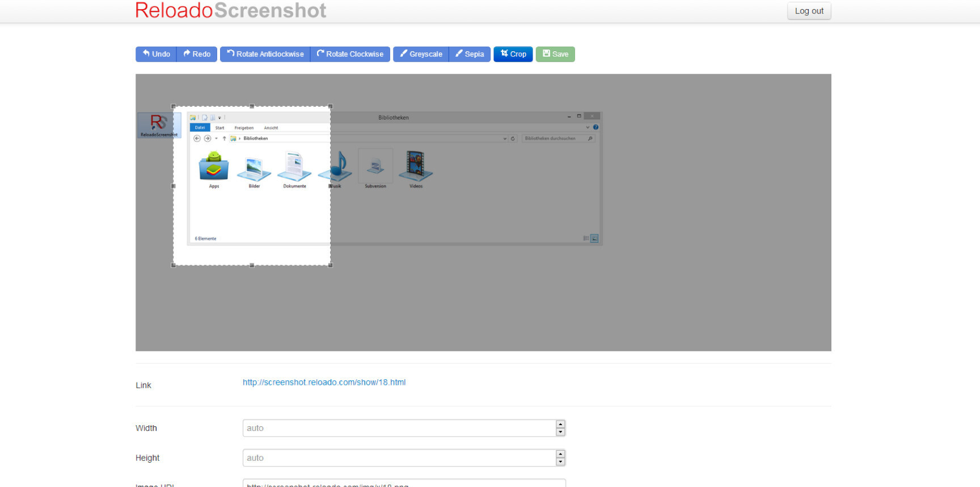980x487 pixels.
Task: Click the 6 Elemente status text
Action: point(205,238)
